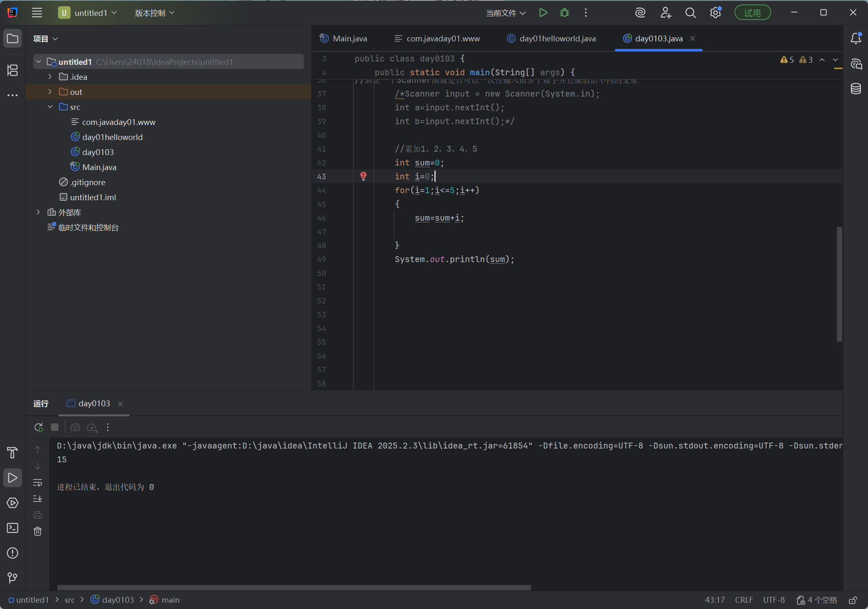Click the UTF-8 encoding in status bar
Image resolution: width=868 pixels, height=609 pixels.
(774, 600)
